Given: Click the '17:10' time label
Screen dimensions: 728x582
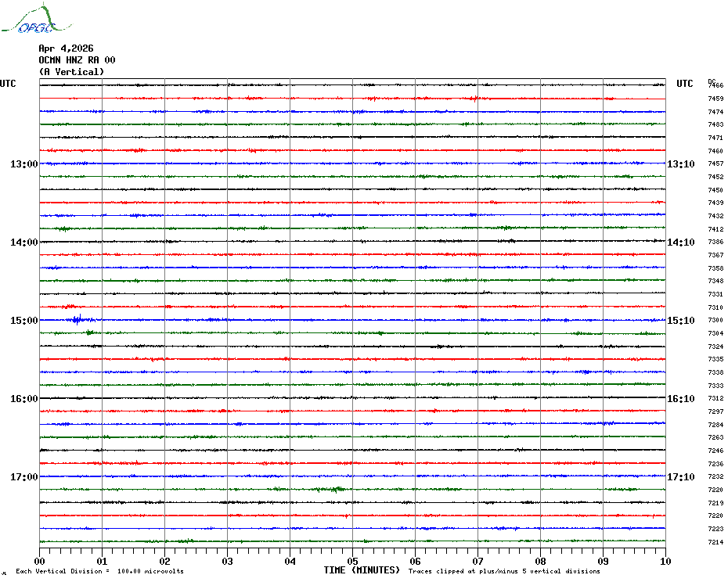Looking at the screenshot, I should (681, 476).
